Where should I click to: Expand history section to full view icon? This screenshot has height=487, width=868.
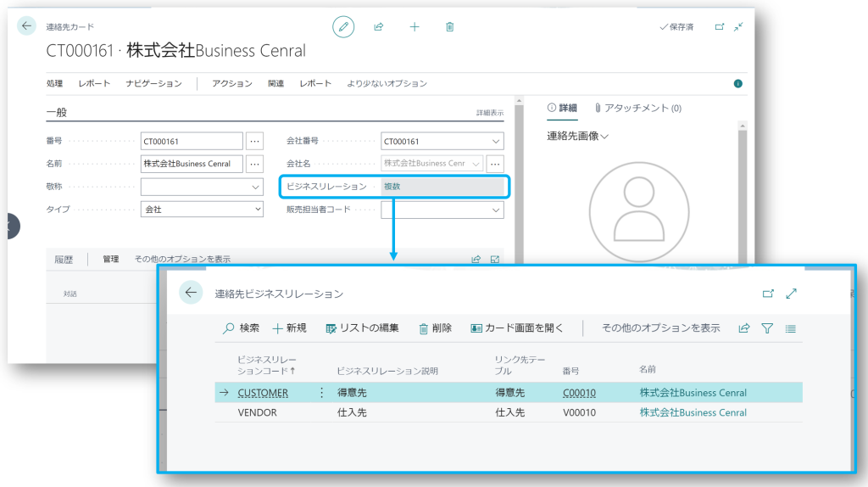(495, 260)
